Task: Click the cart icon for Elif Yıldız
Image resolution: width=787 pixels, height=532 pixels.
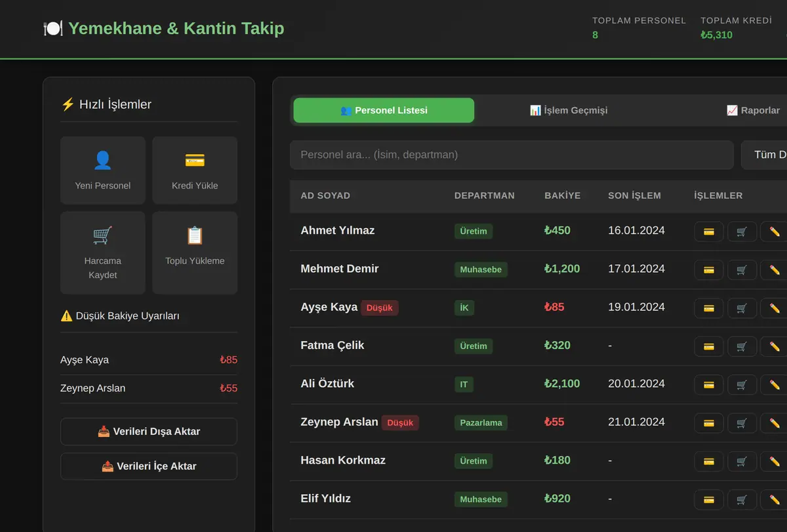Action: point(742,500)
